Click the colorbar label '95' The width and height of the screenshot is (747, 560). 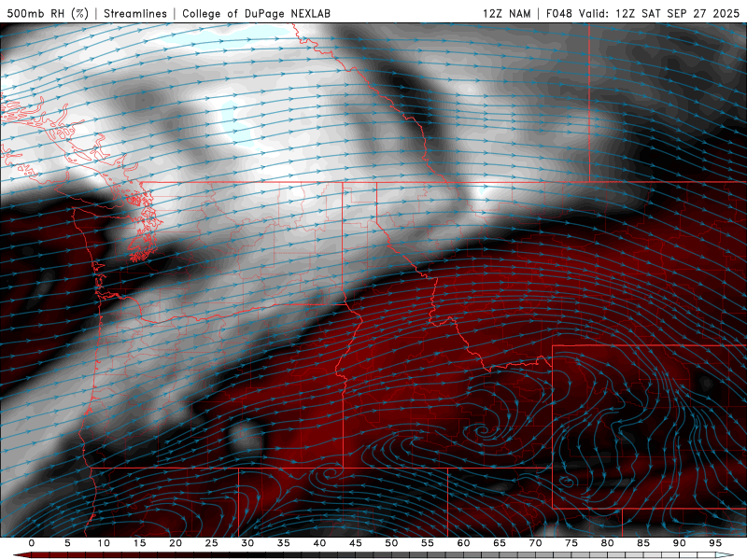click(715, 543)
